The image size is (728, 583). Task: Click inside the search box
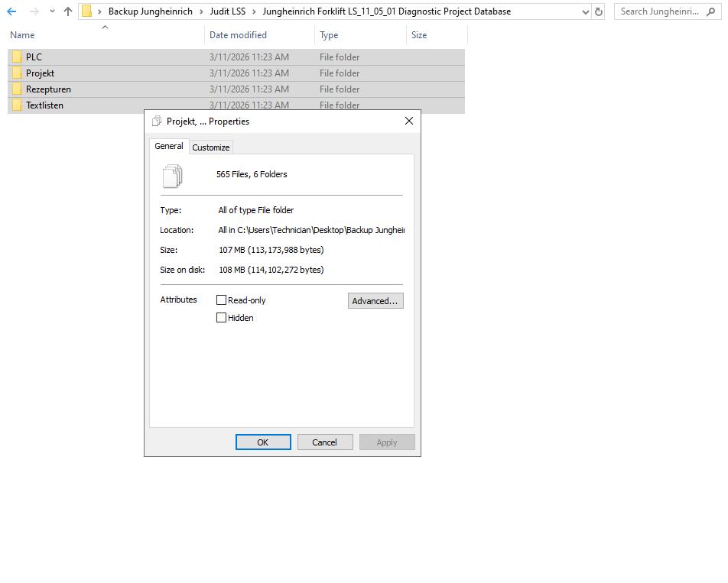[x=658, y=11]
